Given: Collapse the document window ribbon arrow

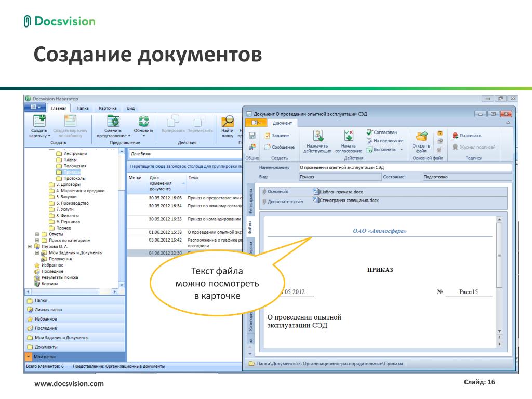Looking at the screenshot, I should coord(508,123).
